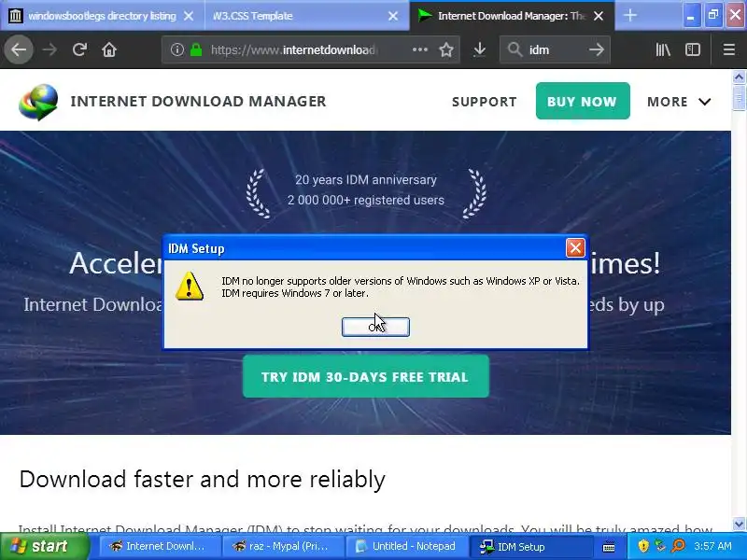
Task: Open the Windows start menu
Action: click(44, 546)
